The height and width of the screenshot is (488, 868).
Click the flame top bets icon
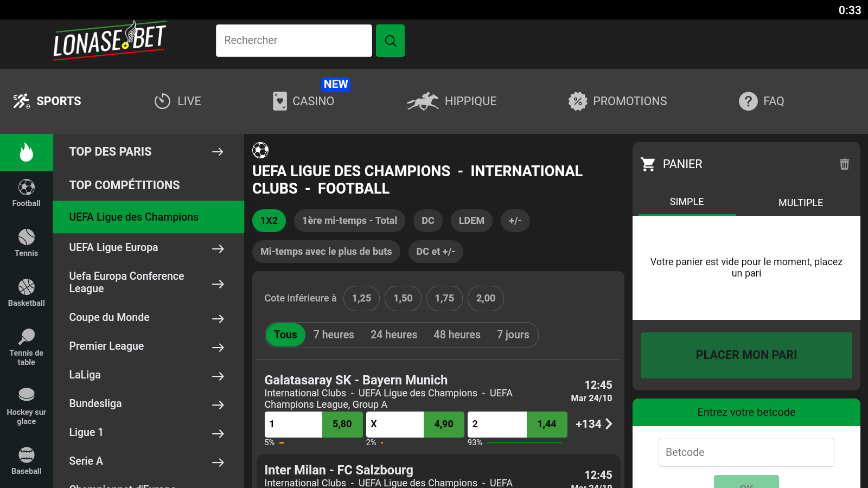(x=27, y=152)
